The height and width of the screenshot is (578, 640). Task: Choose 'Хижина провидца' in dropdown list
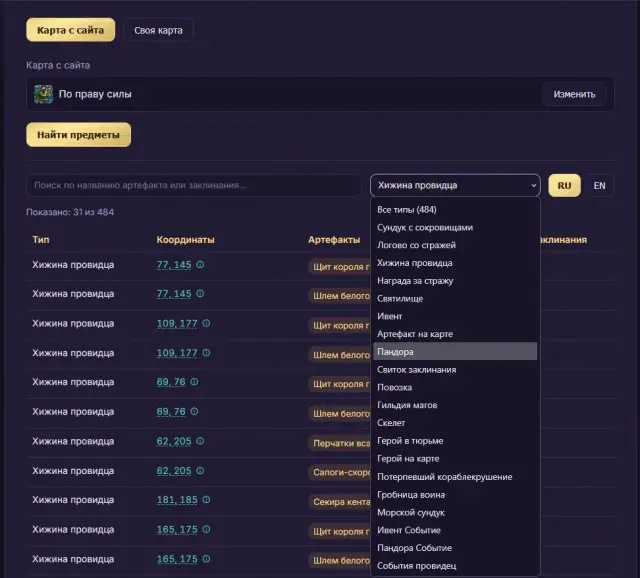tap(455, 263)
